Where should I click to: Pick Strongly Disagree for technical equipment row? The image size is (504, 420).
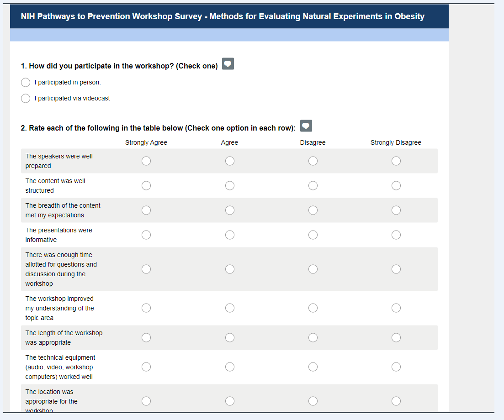coord(396,367)
